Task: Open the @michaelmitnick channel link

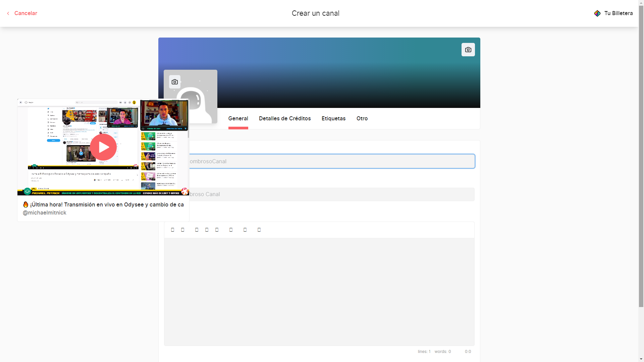Action: click(45, 213)
